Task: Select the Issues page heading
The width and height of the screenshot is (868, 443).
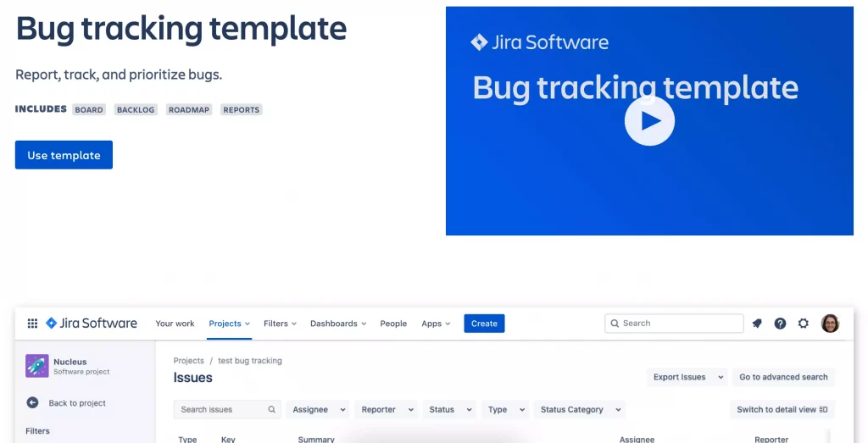Action: [192, 378]
